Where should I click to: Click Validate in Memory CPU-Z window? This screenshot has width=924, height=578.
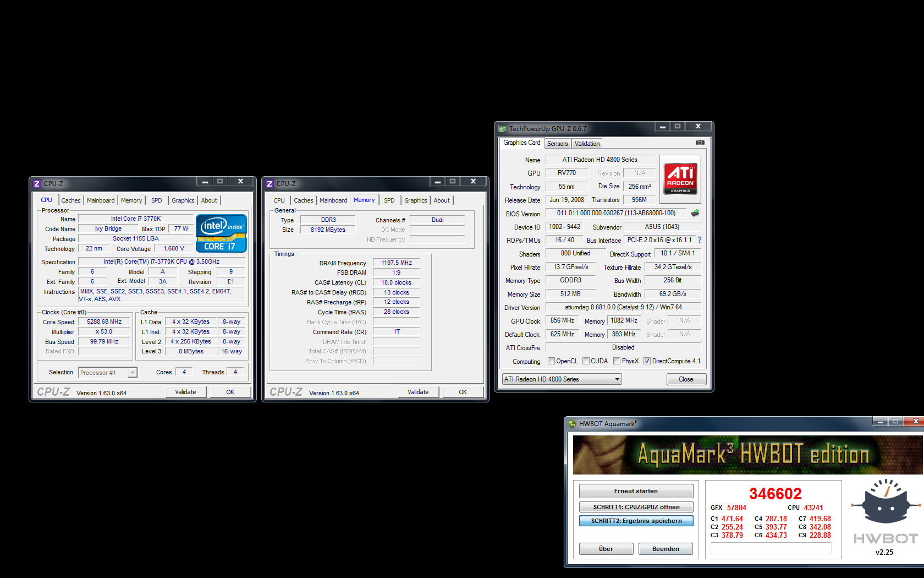tap(419, 392)
